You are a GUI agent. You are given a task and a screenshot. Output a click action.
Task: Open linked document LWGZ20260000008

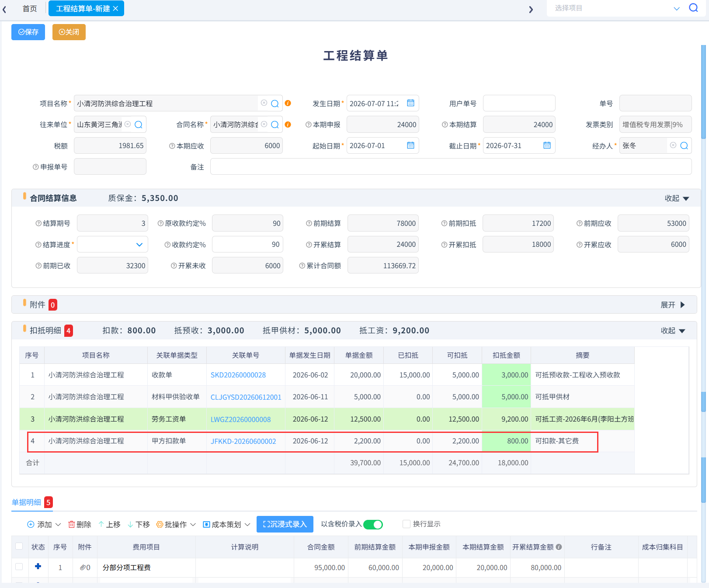coord(240,419)
